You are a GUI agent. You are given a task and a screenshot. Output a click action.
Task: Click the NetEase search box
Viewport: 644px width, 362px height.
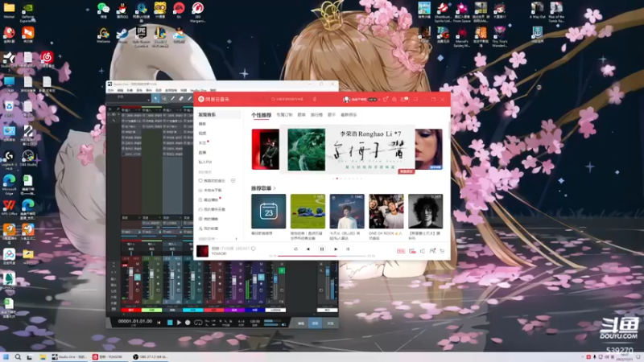point(290,99)
